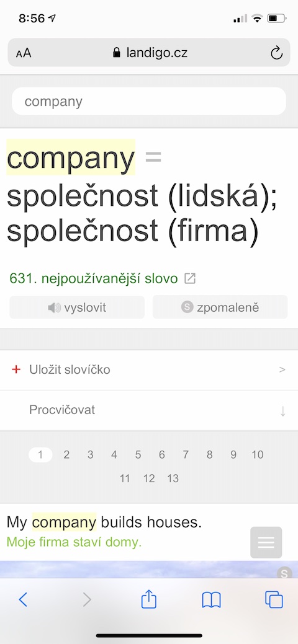Tap the red plus beside Uložit slovíčko
The image size is (298, 644).
[x=16, y=369]
